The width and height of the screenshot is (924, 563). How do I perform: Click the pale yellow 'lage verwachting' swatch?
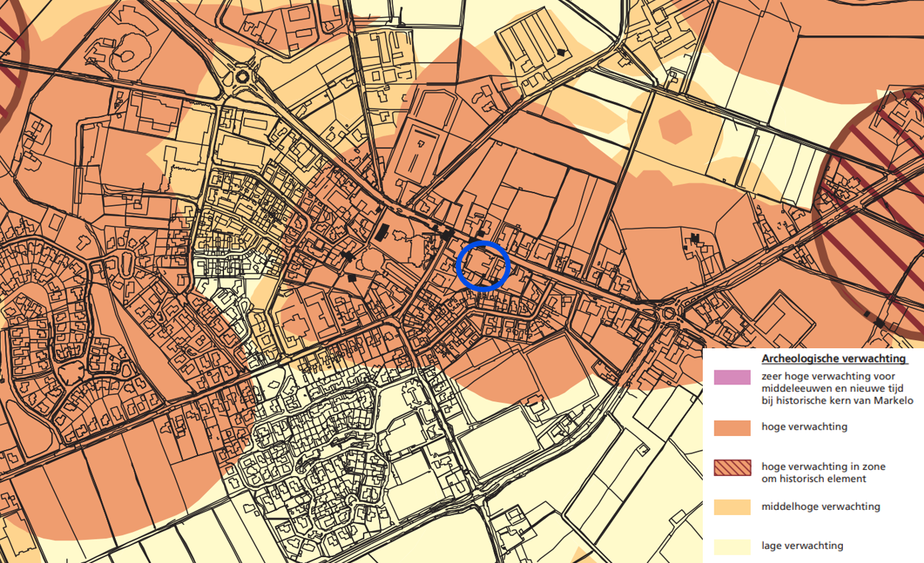[732, 547]
